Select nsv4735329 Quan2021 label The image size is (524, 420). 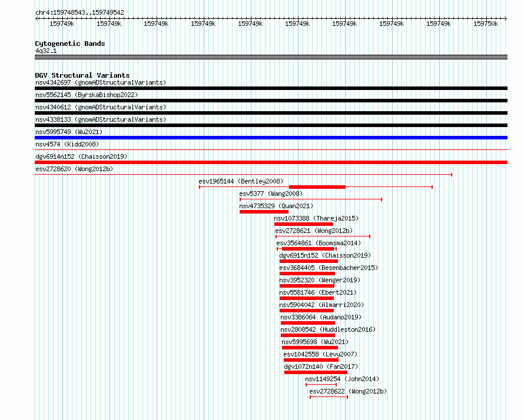pyautogui.click(x=276, y=206)
